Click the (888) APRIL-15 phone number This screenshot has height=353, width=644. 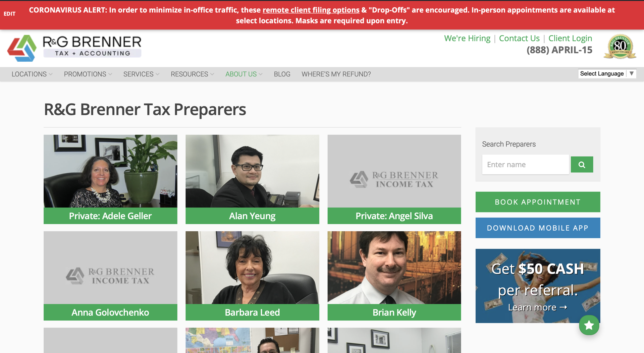(x=559, y=50)
